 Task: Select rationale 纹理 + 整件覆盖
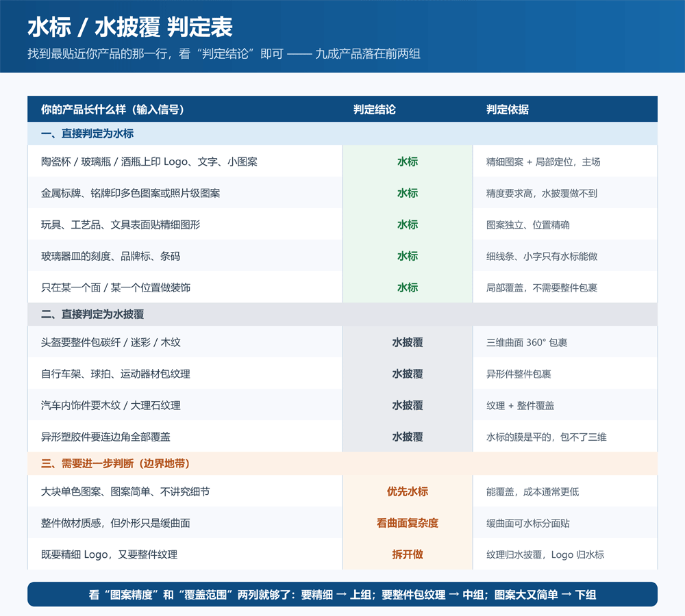coord(520,406)
